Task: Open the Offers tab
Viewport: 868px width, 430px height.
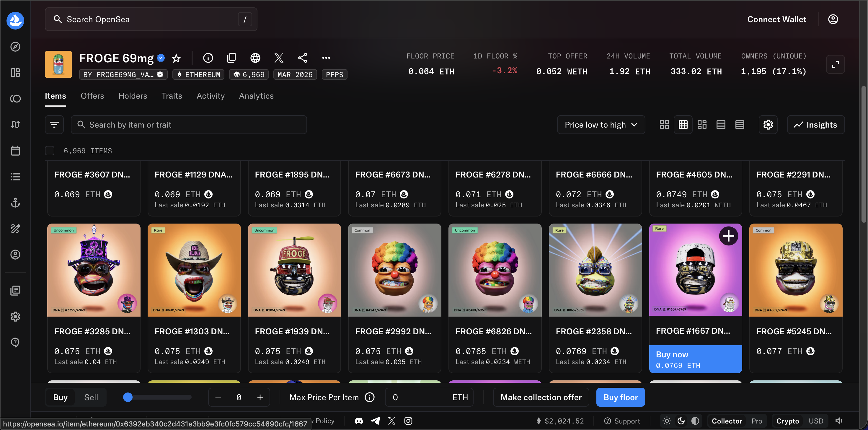Action: tap(92, 96)
